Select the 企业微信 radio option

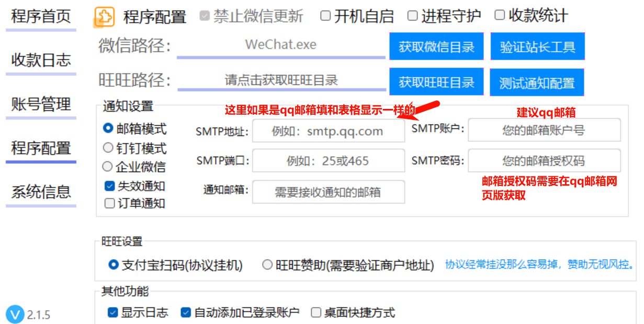108,167
